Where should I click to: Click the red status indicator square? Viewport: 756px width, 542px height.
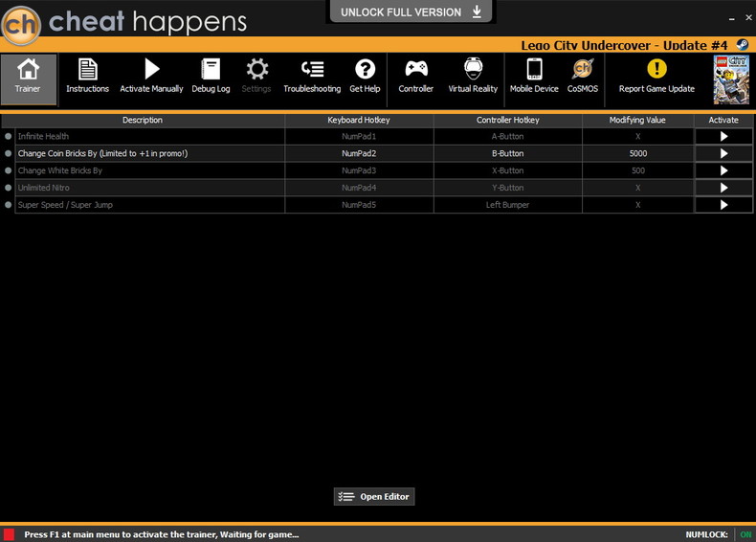(9, 534)
